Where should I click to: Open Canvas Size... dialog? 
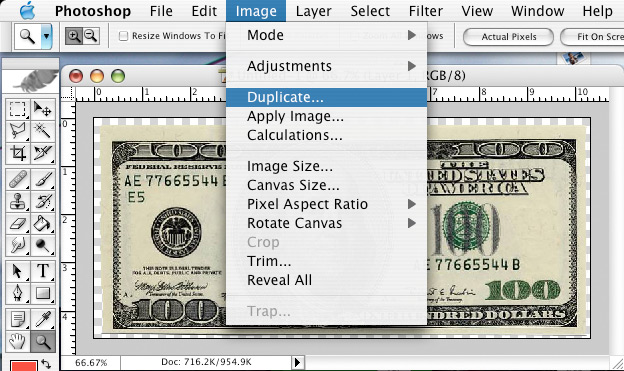[x=326, y=185]
